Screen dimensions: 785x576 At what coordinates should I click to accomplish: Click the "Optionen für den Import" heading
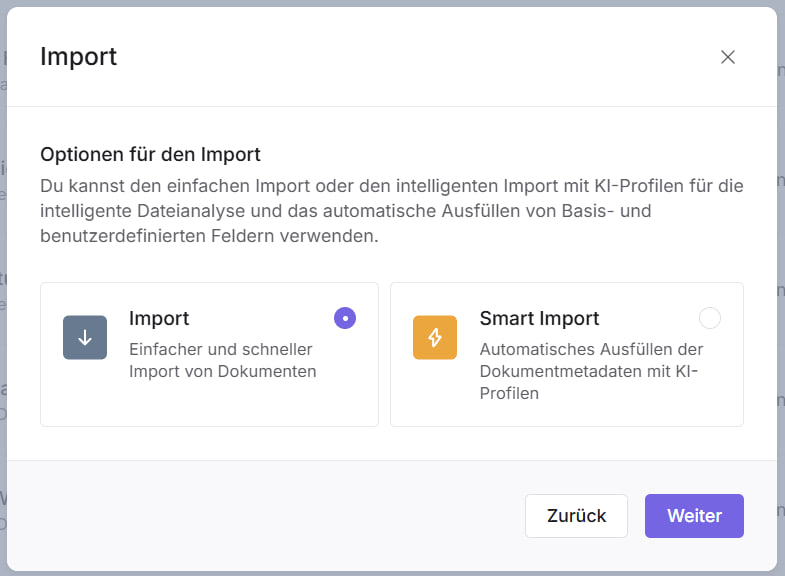pyautogui.click(x=150, y=155)
